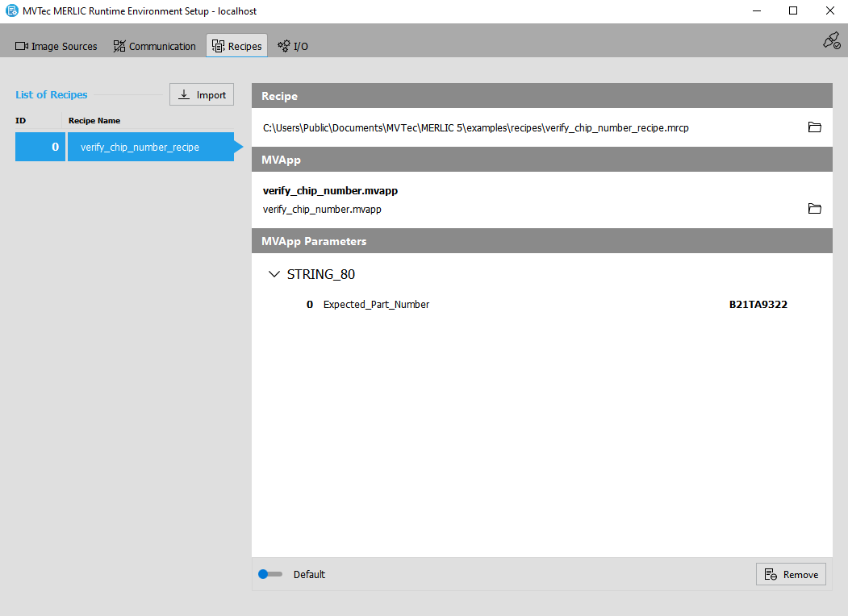Browse for recipe file using folder icon
The height and width of the screenshot is (616, 848).
point(814,127)
